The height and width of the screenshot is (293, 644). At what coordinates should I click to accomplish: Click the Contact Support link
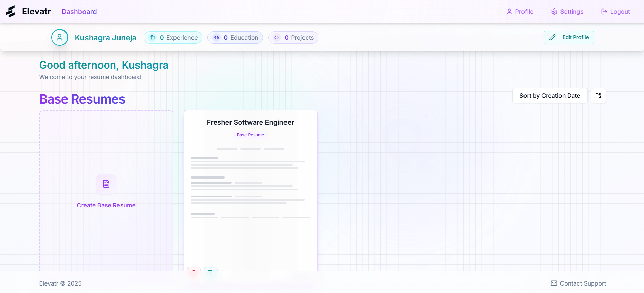[x=578, y=283]
